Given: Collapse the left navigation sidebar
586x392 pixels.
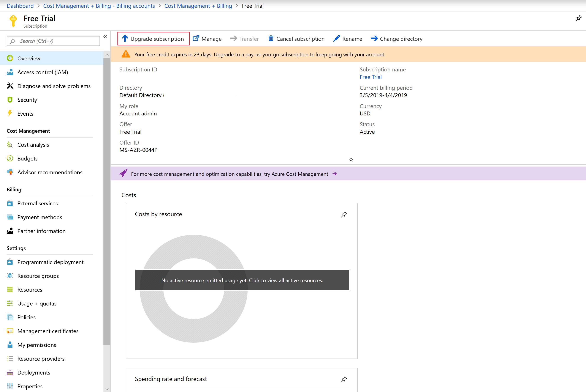Looking at the screenshot, I should point(105,36).
